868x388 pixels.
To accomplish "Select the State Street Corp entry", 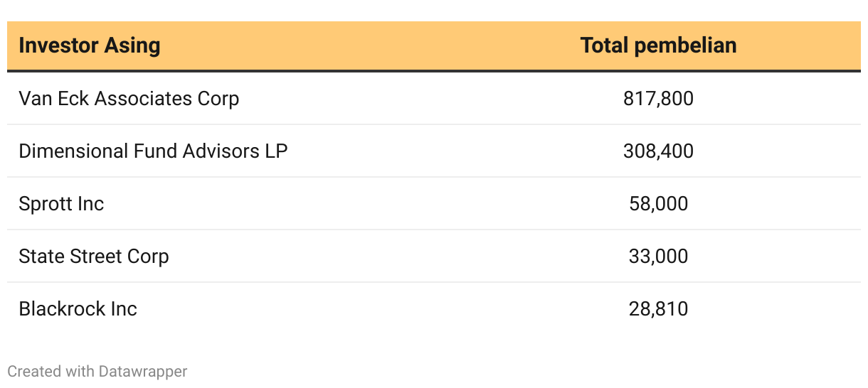I will click(x=94, y=257).
